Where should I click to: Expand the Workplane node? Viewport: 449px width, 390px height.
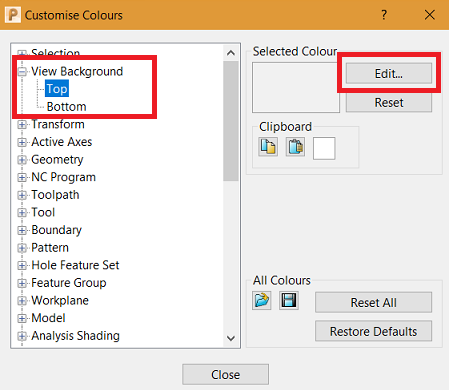click(x=22, y=301)
